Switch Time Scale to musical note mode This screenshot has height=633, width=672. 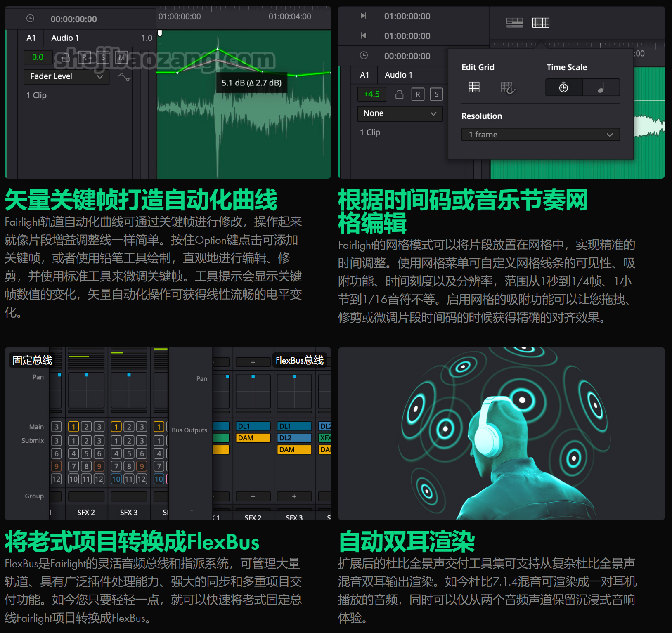coord(601,87)
